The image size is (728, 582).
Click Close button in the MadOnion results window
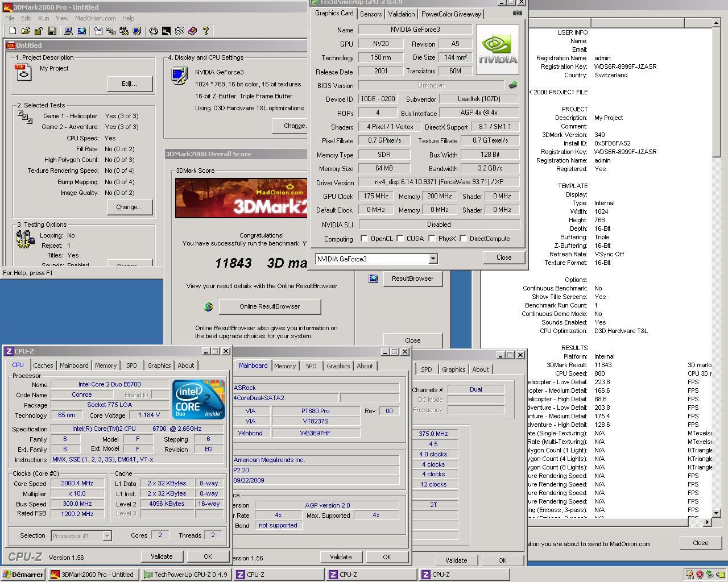pos(701,543)
